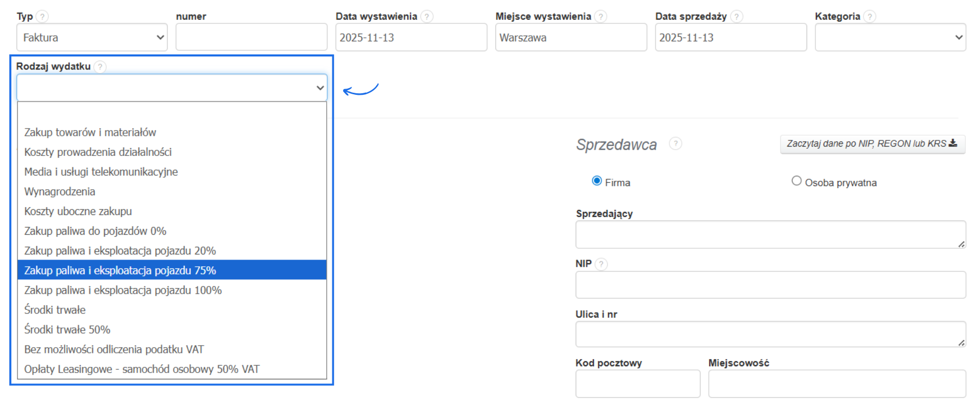Image resolution: width=980 pixels, height=401 pixels.
Task: Click help icon beside Miejsce wystawienia
Action: (601, 17)
